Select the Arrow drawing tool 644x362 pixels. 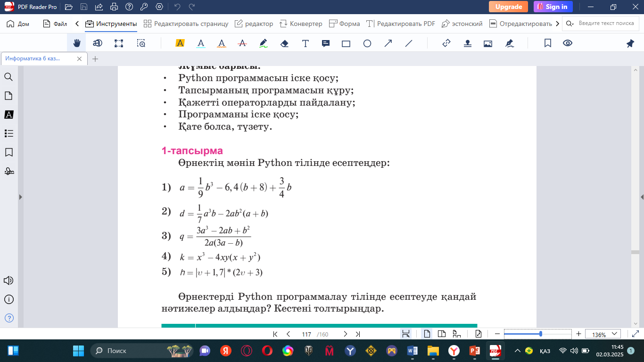(388, 43)
